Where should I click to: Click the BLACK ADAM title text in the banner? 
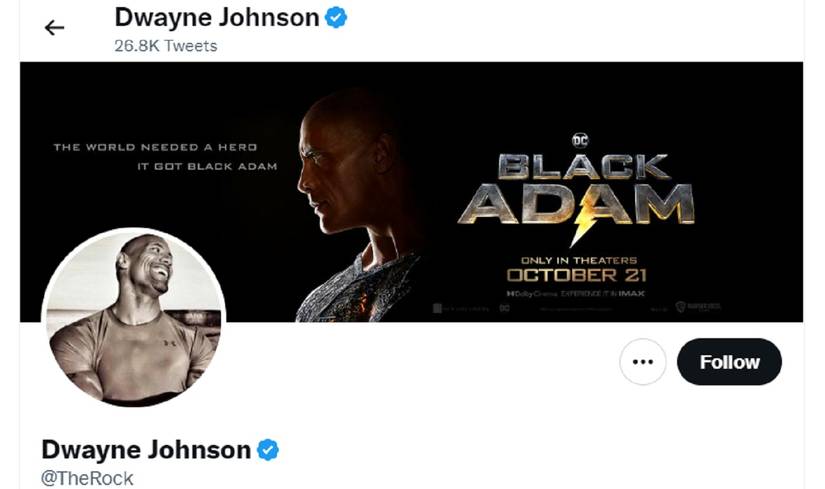pos(576,189)
